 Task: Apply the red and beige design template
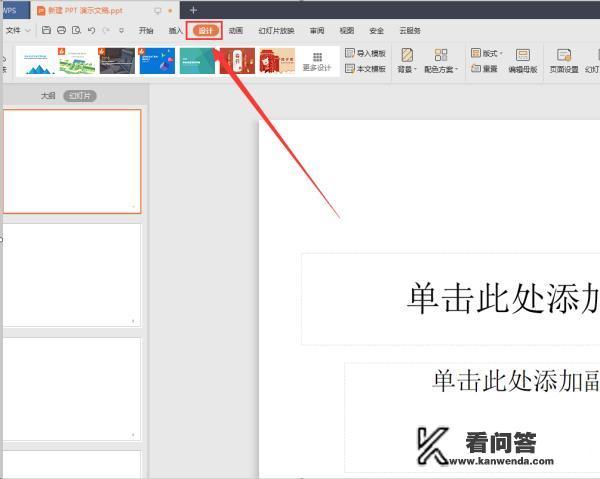click(x=277, y=61)
